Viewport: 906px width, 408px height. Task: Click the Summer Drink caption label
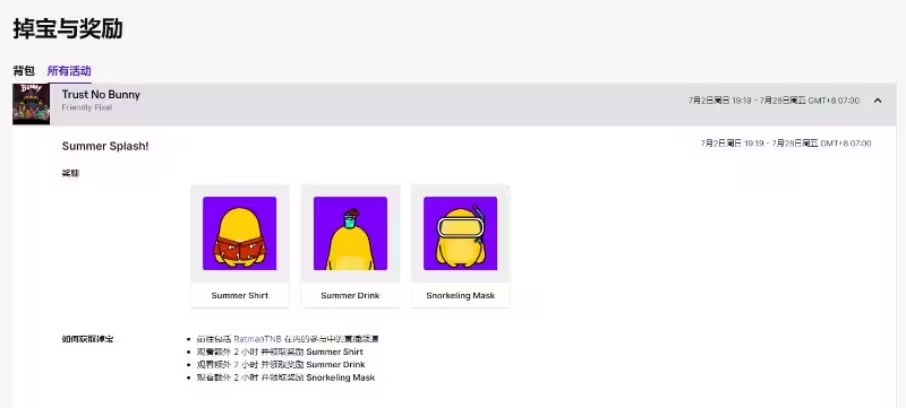coord(350,296)
